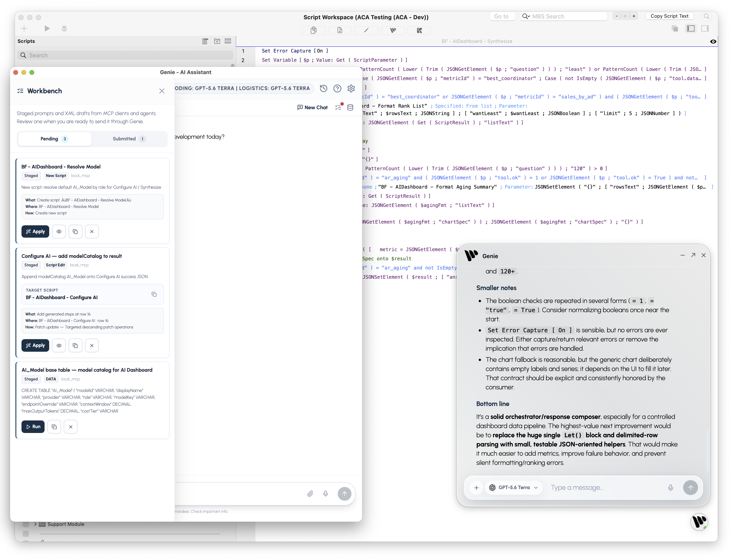Copy the Configure AI draft

(75, 346)
